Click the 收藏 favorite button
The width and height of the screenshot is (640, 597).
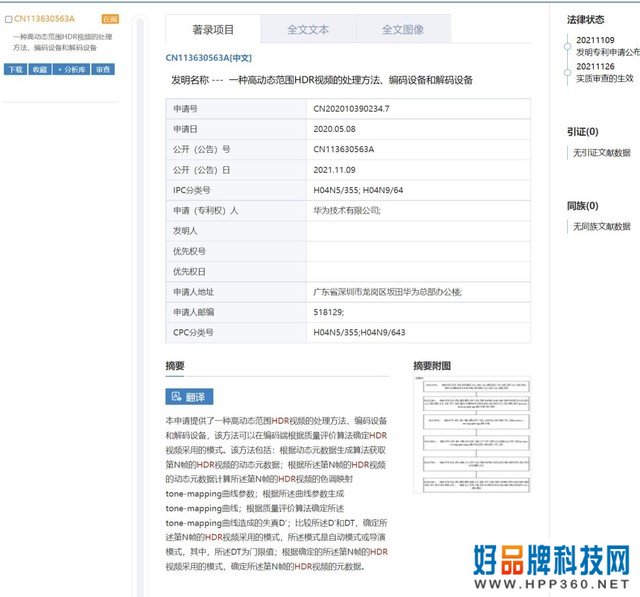coord(40,69)
